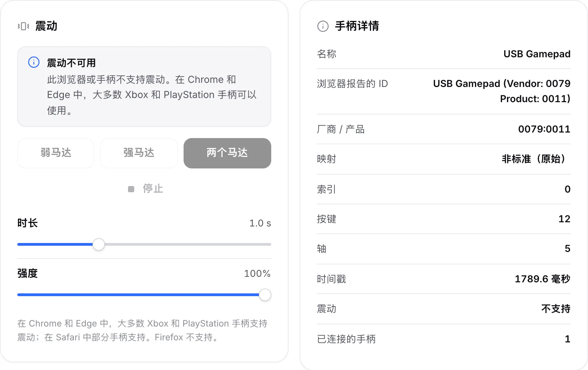588x370 pixels.
Task: Click the 100% intensity value
Action: 257,274
